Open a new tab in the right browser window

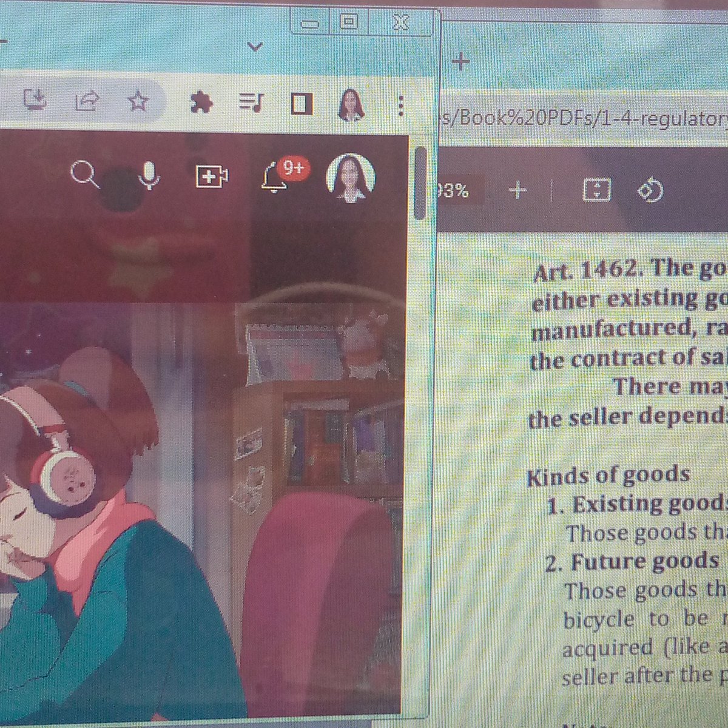click(461, 61)
